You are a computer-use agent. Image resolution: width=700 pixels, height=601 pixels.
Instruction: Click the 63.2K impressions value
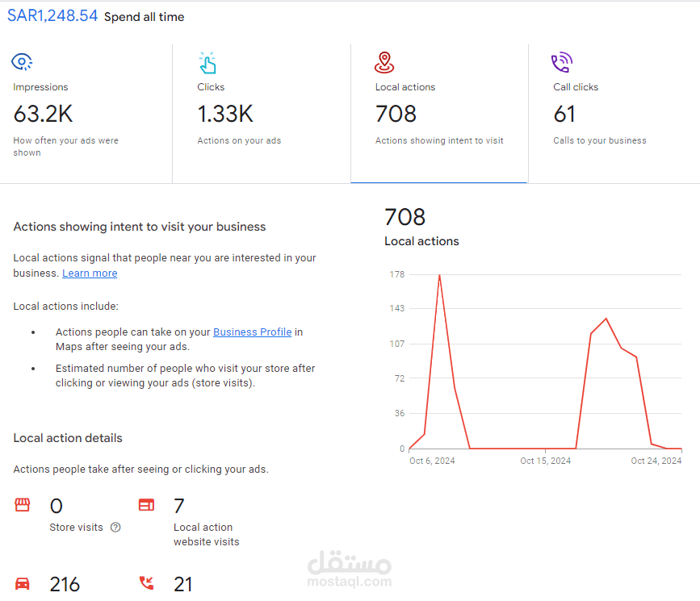click(43, 114)
